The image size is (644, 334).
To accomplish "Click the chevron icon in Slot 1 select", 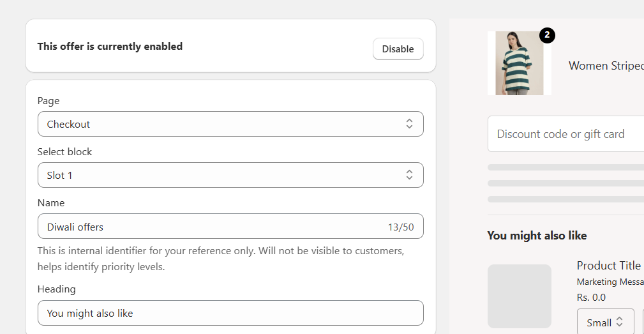I will (x=409, y=175).
